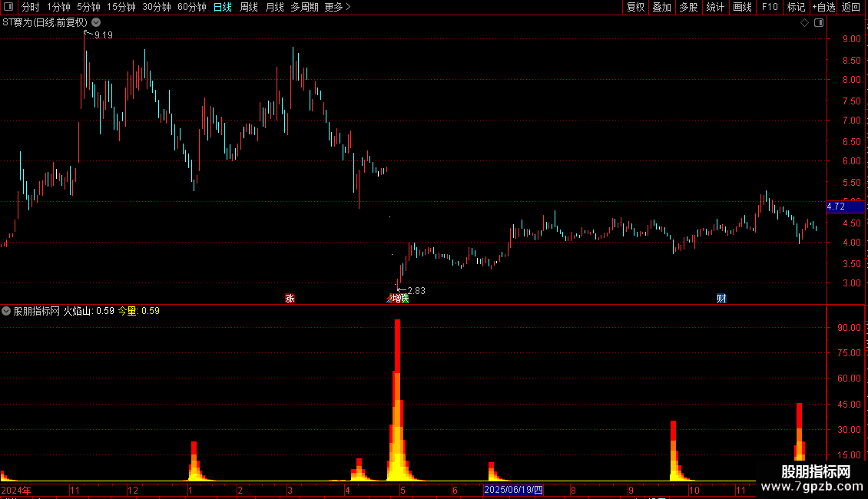Click the 2.83 low price annotation
Image resolution: width=868 pixels, height=499 pixels.
click(x=416, y=290)
